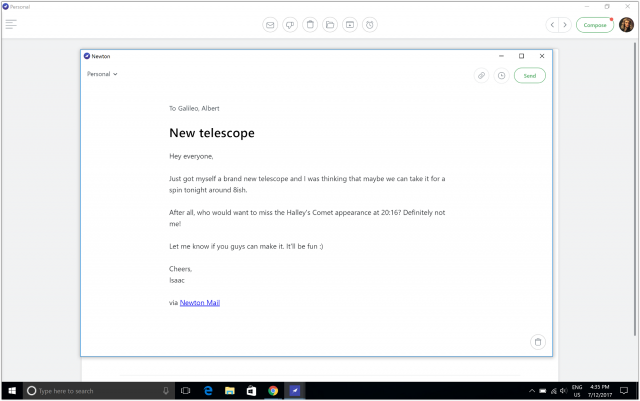The height and width of the screenshot is (401, 640).
Task: Click the profile avatar picture
Action: coord(626,24)
